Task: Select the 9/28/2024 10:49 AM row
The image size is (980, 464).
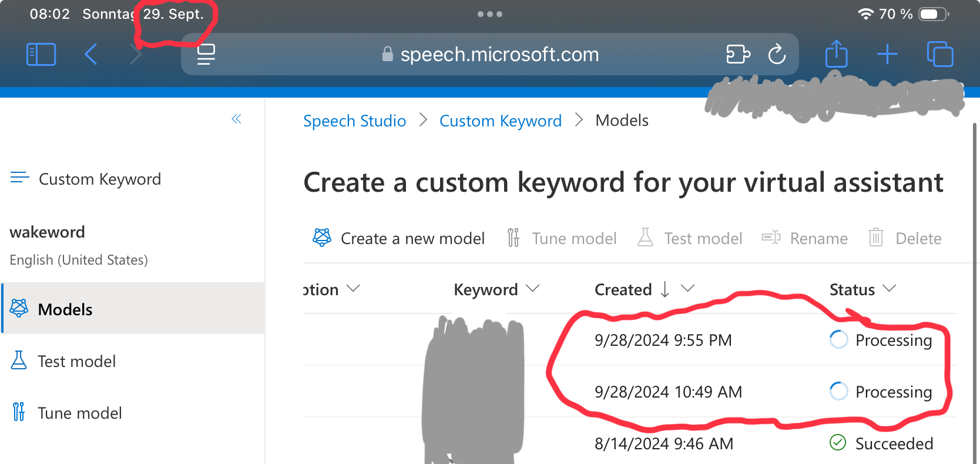Action: (x=630, y=392)
